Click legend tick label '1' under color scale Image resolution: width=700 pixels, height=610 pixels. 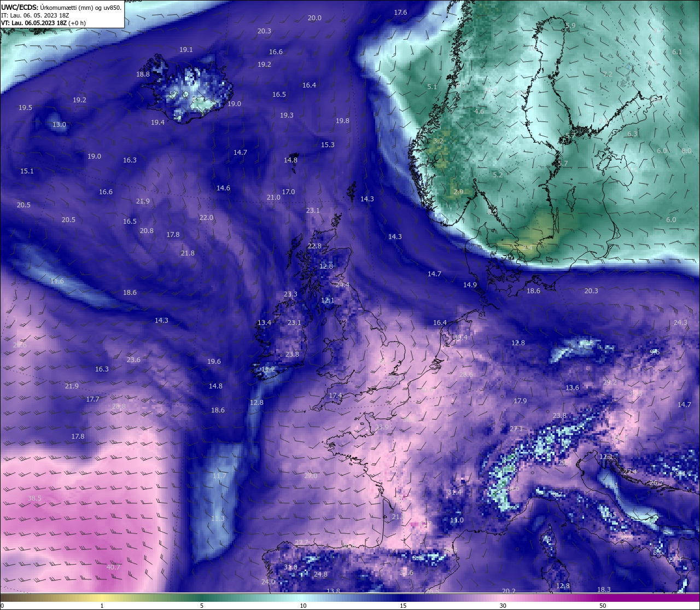102,606
